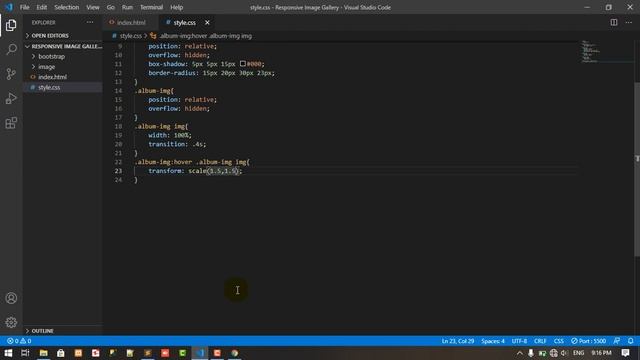Screen dimensions: 640x360
Task: Open the File menu
Action: pos(24,7)
